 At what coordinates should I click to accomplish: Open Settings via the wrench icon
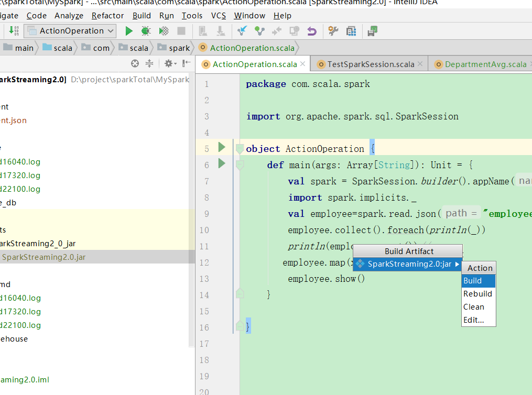tap(333, 31)
